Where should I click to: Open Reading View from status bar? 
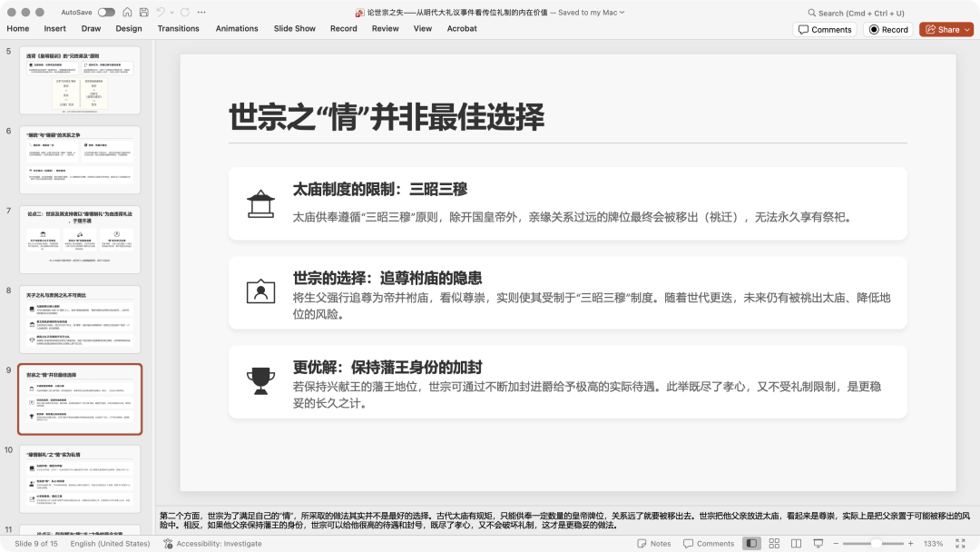(796, 543)
